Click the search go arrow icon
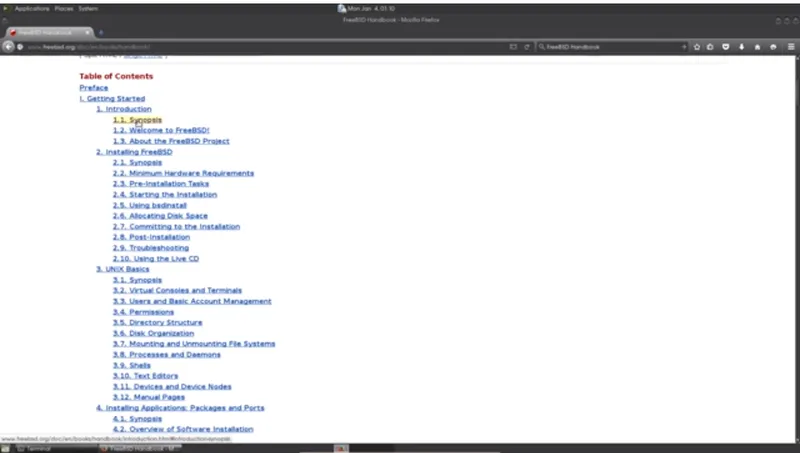Screen dimensions: 800x453 684,47
